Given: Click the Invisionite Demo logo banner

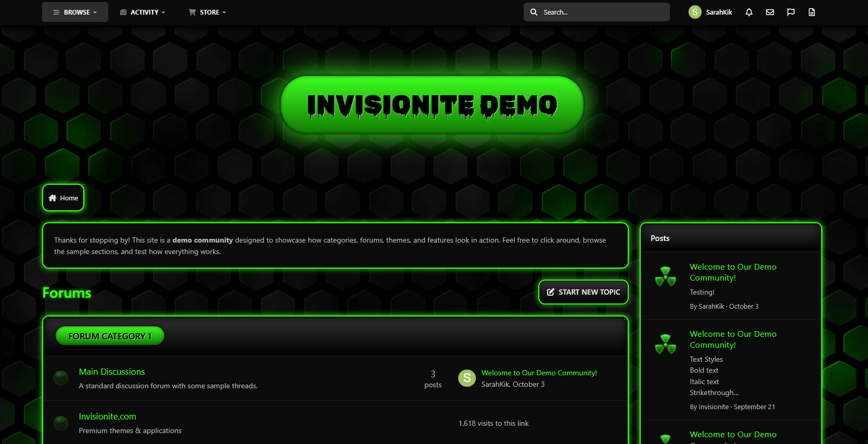Looking at the screenshot, I should click(432, 105).
